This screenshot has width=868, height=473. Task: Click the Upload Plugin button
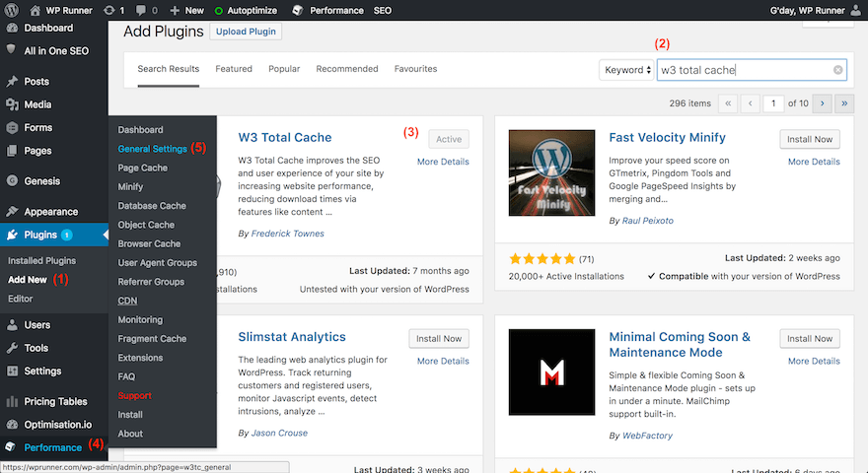(246, 32)
